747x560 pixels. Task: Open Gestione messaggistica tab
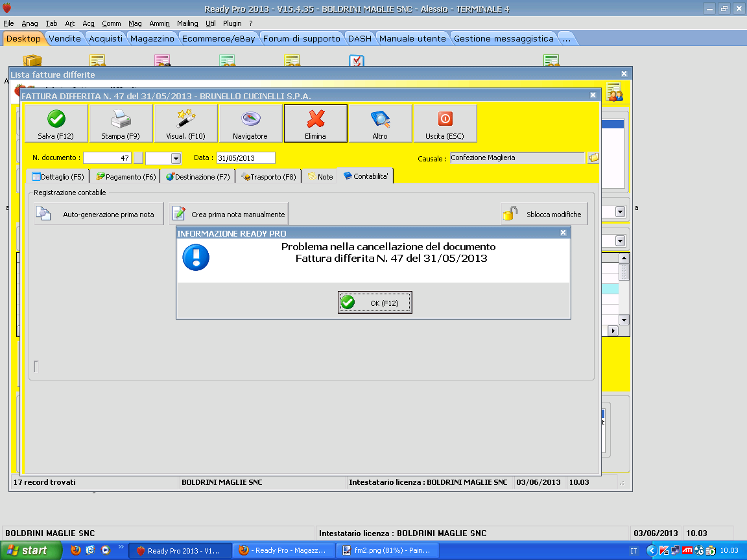tap(504, 39)
